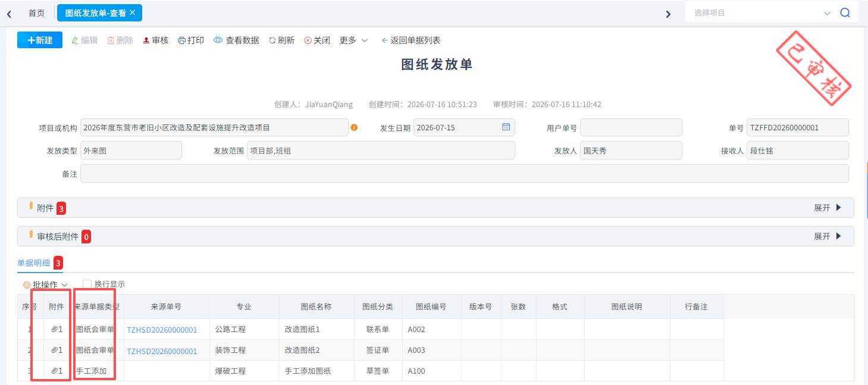Open the calendar icon in 发生日期
The width and height of the screenshot is (868, 385).
(x=506, y=127)
